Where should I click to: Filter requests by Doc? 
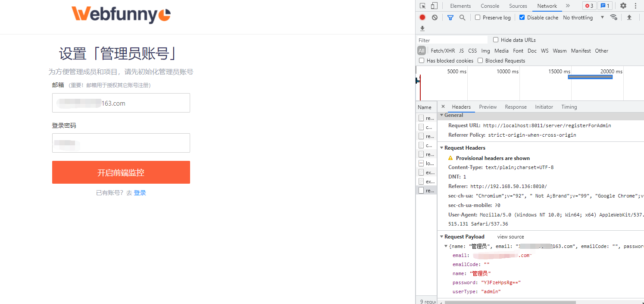(x=532, y=50)
